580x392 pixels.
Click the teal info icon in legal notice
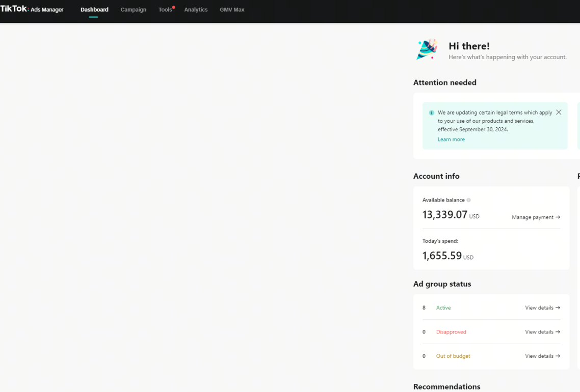point(432,113)
